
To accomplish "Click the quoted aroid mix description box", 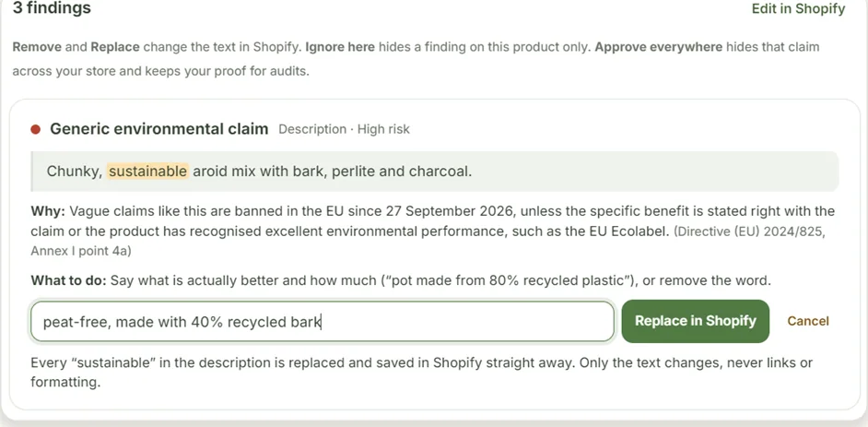I will [x=435, y=172].
